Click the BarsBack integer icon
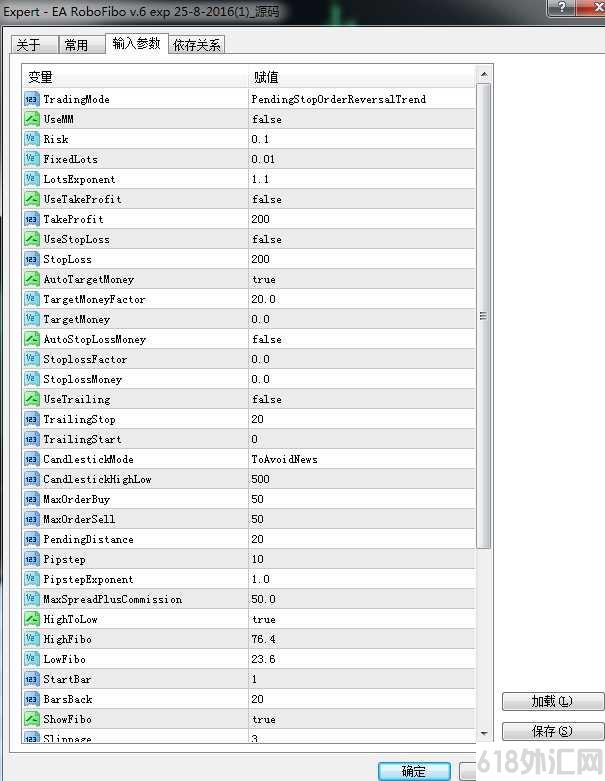Viewport: 605px width, 781px height. 31,699
